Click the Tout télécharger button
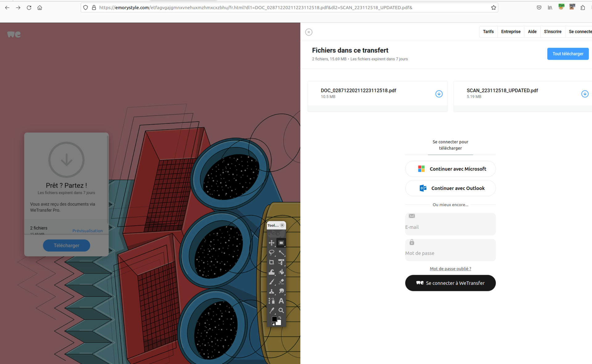The width and height of the screenshot is (592, 364). click(x=568, y=54)
